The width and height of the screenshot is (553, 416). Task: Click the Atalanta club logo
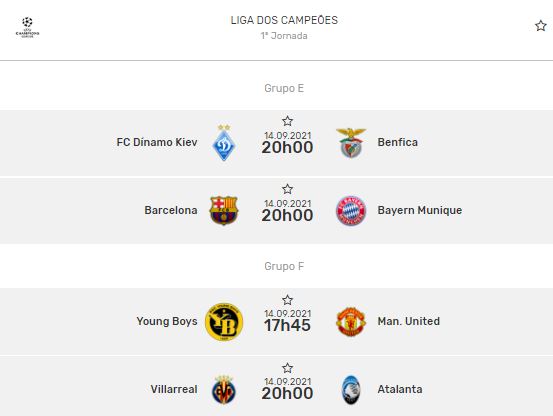click(x=351, y=390)
